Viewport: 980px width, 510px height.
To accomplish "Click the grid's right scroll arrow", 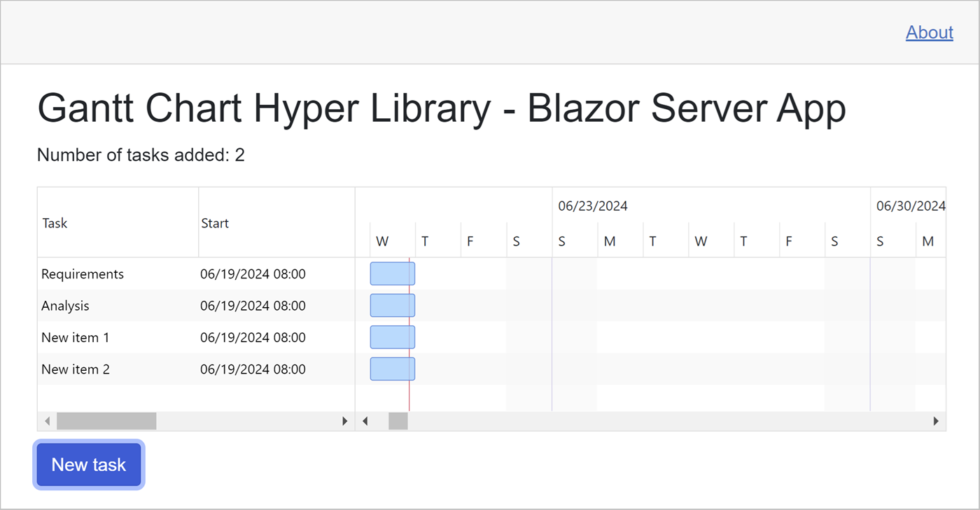I will click(344, 421).
